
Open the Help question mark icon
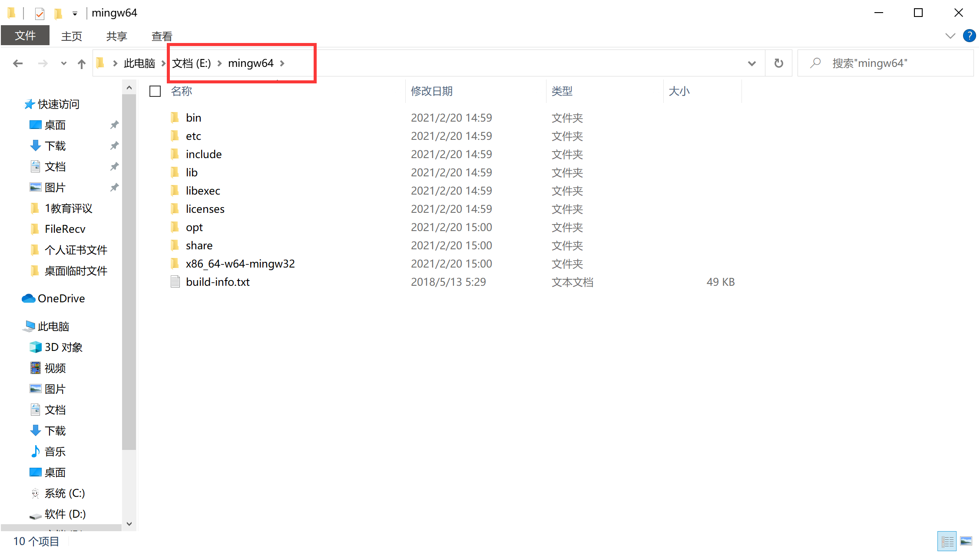pyautogui.click(x=969, y=36)
